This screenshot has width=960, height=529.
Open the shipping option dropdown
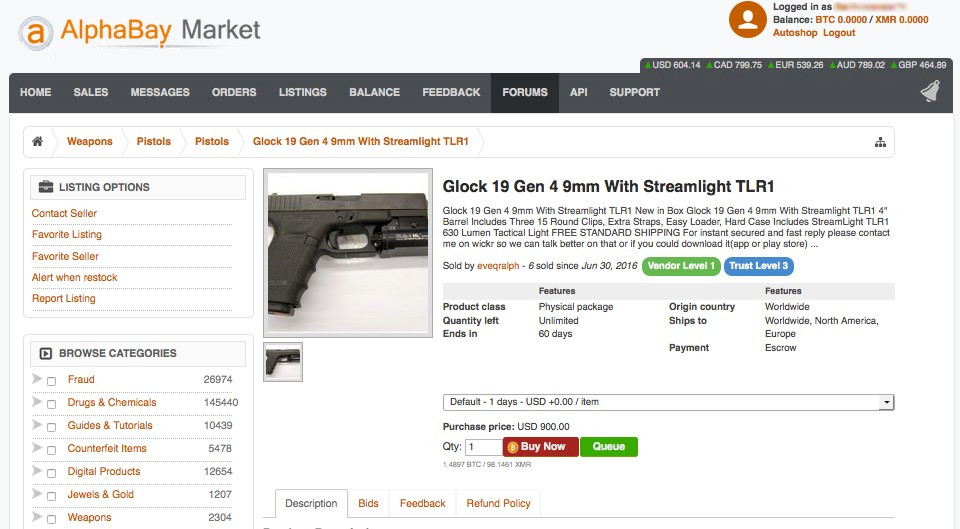pos(669,402)
